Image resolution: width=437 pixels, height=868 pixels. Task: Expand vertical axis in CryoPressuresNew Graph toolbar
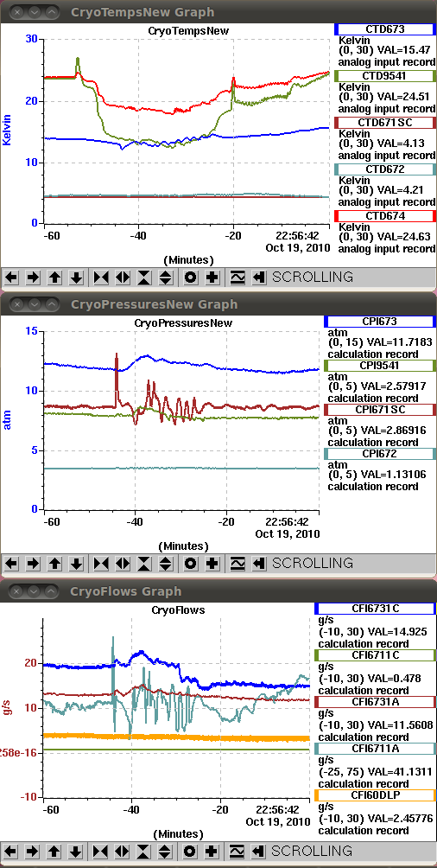(166, 564)
